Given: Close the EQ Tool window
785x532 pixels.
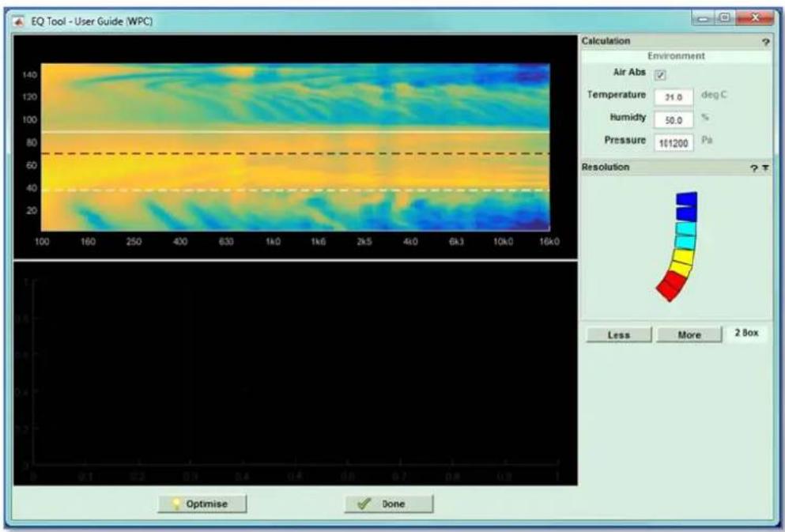Looking at the screenshot, I should click(x=754, y=18).
